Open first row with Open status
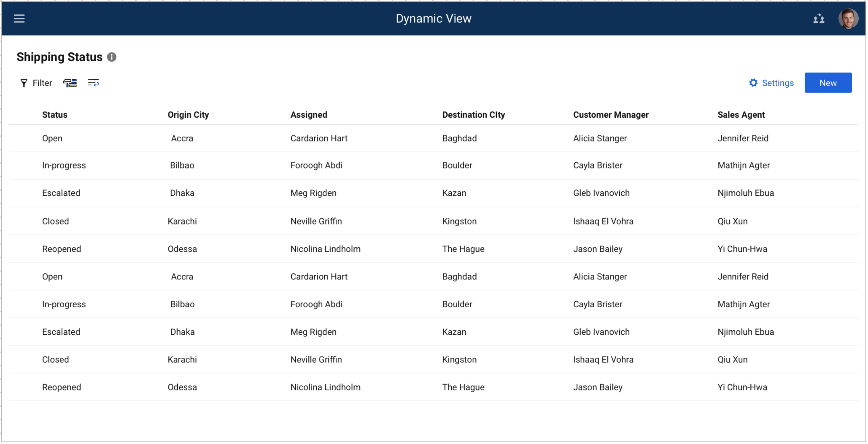 tap(52, 138)
